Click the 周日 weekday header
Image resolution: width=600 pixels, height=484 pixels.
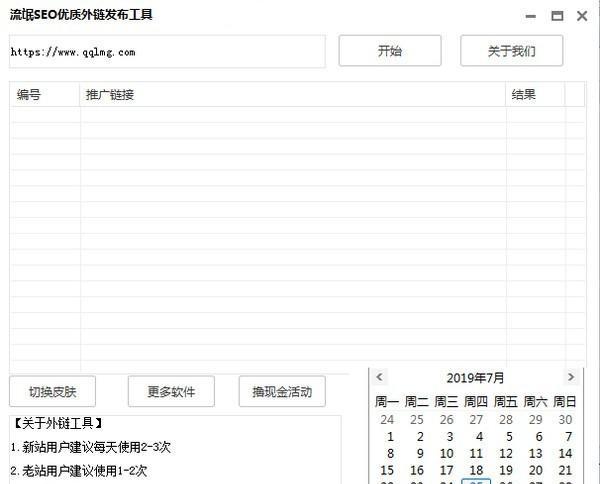pos(565,401)
